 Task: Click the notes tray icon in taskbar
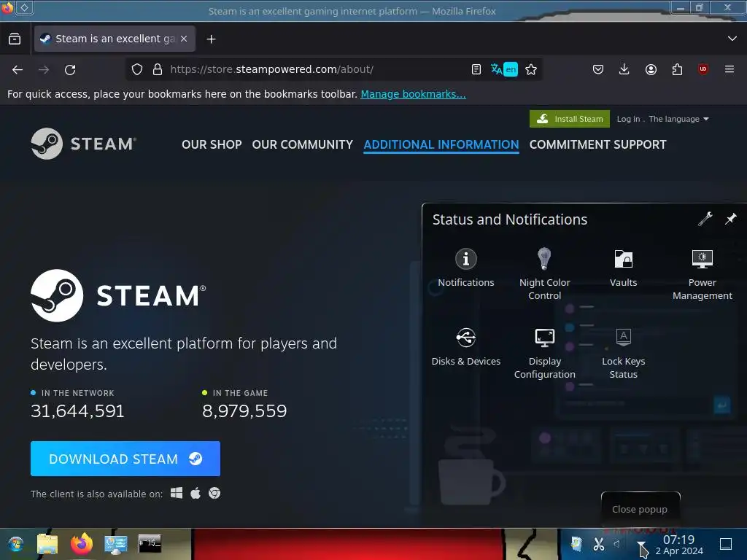point(576,543)
